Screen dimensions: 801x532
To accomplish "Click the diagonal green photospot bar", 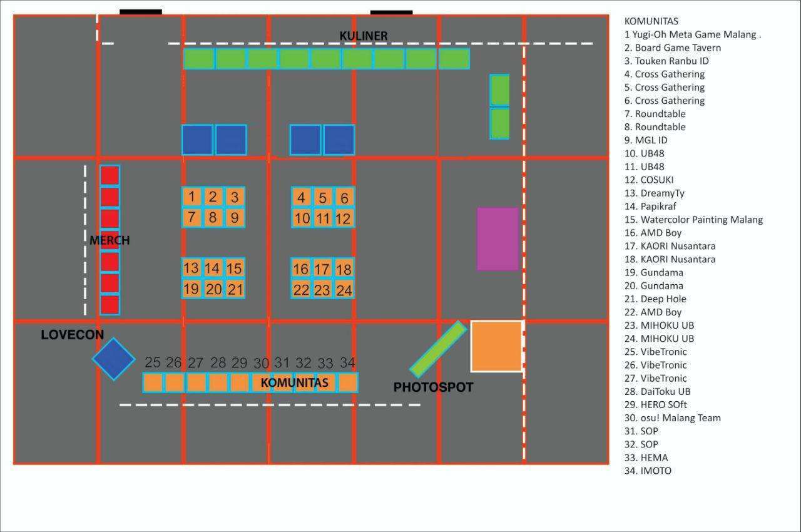I will tap(439, 349).
